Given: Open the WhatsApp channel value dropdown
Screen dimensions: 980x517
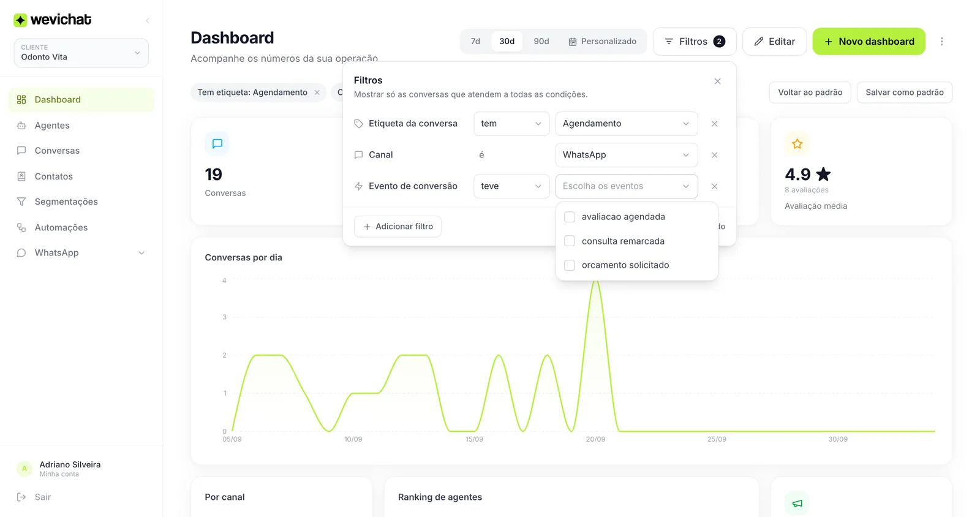Looking at the screenshot, I should [627, 155].
